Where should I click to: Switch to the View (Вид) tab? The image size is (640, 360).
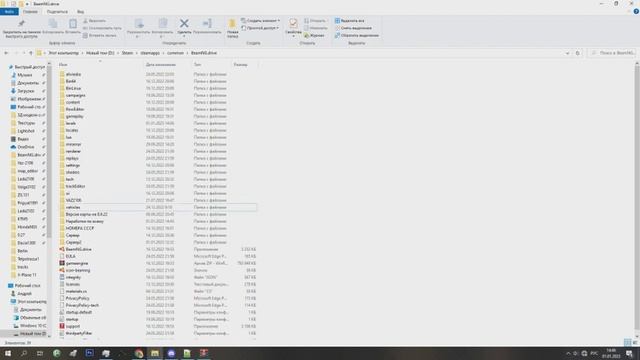80,12
